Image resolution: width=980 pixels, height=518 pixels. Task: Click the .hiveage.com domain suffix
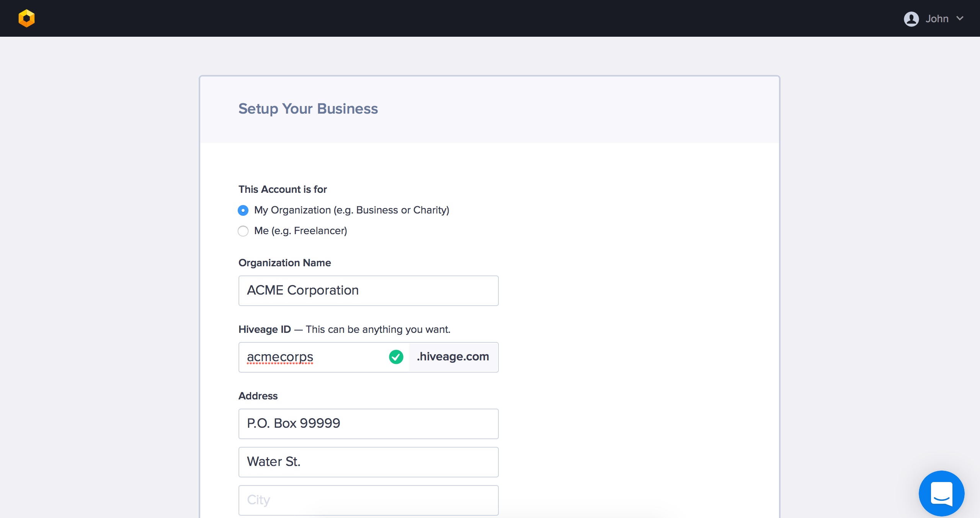(453, 357)
